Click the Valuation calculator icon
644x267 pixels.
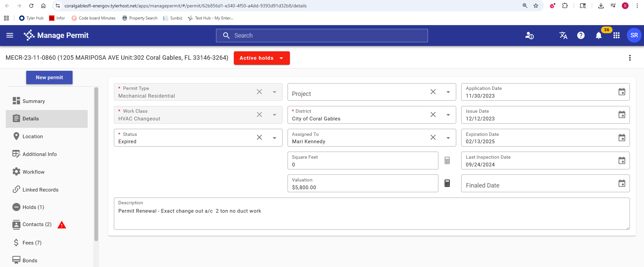447,183
